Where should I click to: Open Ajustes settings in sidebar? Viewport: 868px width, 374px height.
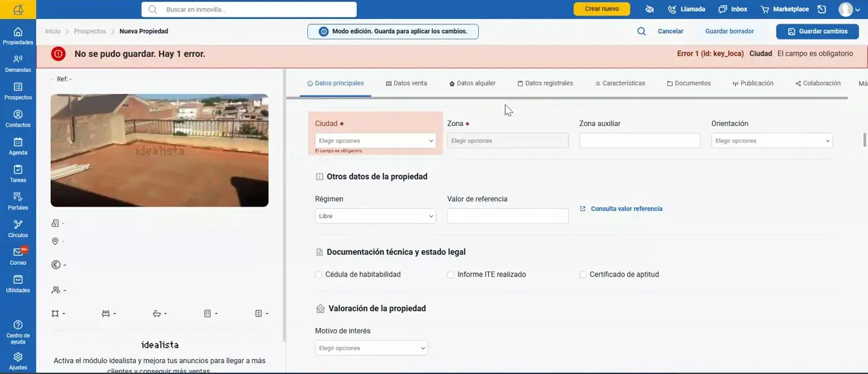tap(18, 361)
